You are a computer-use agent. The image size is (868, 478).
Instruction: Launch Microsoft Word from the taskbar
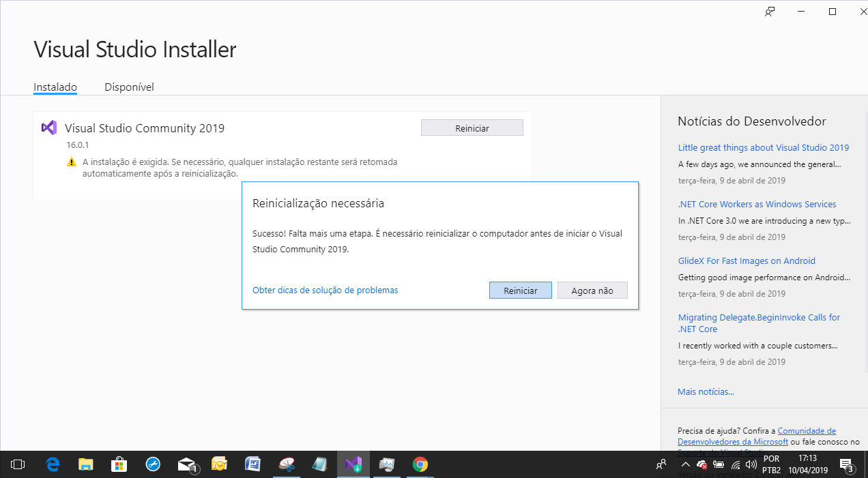pos(252,464)
